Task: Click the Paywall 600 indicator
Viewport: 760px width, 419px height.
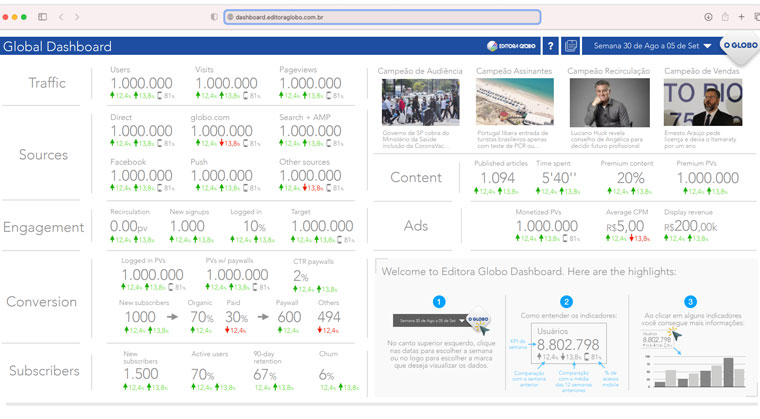Action: pos(289,317)
